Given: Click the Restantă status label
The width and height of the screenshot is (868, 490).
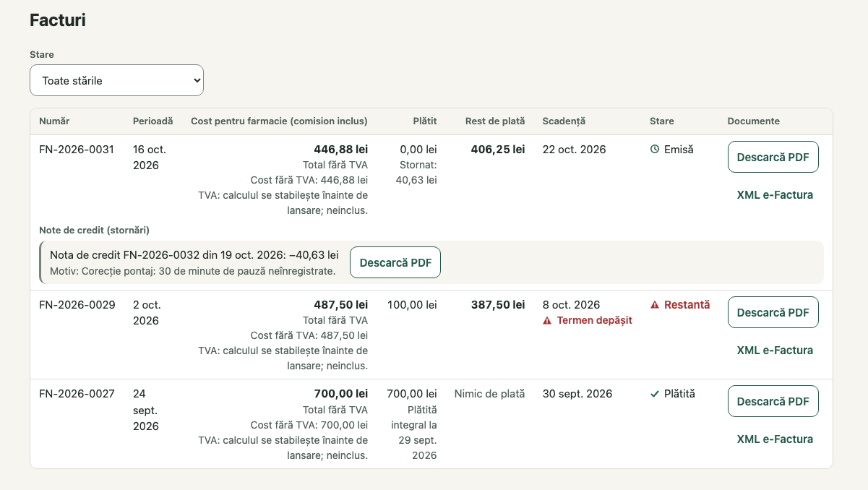Looking at the screenshot, I should (687, 305).
